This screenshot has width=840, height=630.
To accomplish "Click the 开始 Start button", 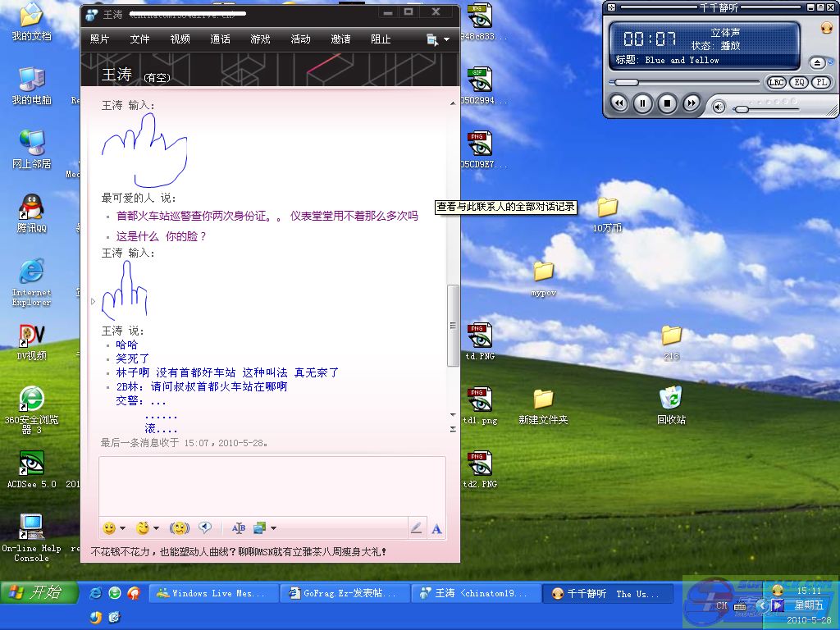I will [39, 593].
